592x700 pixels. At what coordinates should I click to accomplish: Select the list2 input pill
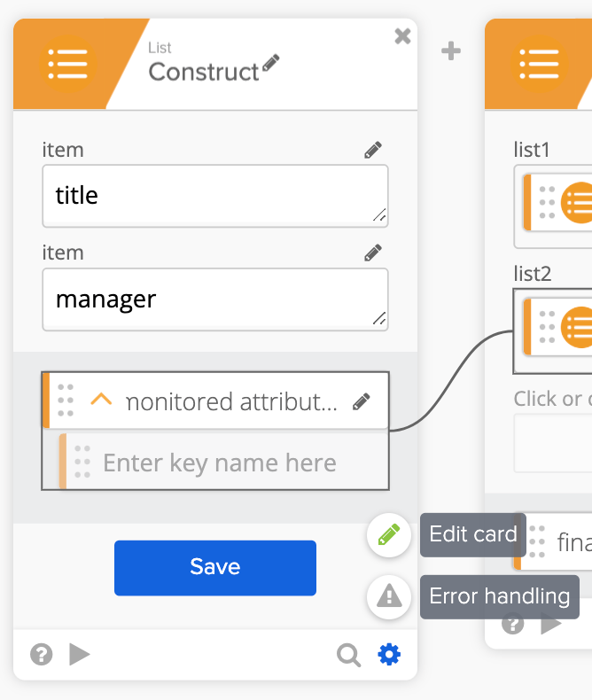pyautogui.click(x=558, y=327)
